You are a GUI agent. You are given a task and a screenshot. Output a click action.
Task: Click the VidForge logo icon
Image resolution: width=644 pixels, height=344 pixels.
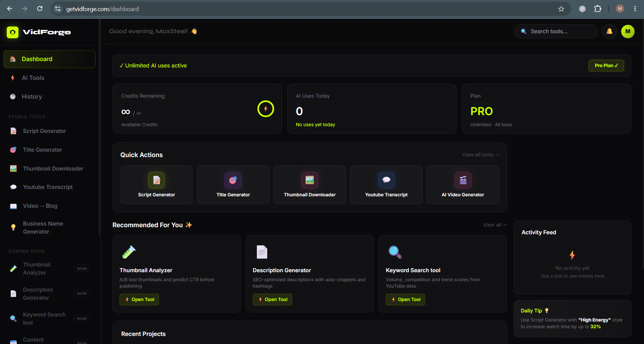pos(13,32)
